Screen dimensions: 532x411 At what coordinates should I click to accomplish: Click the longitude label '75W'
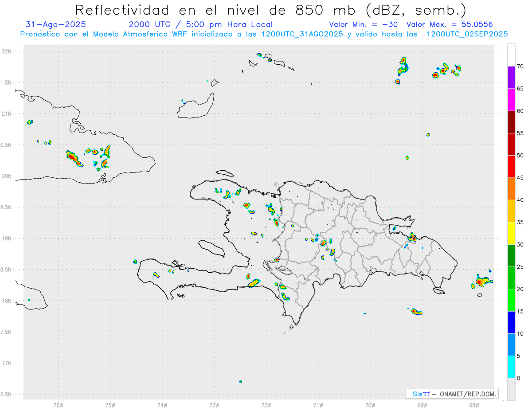pos(110,405)
